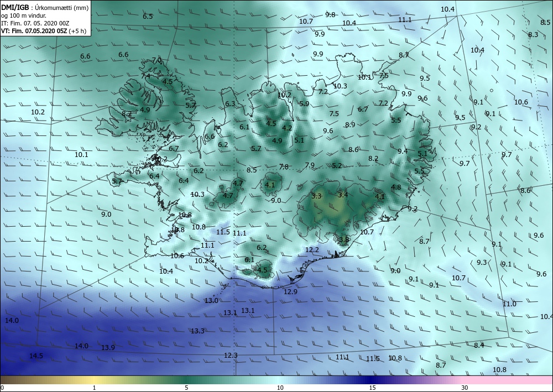Viewport: 553px width, 392px height.
Task: Click the '4.2' value in north Iceland
Action: (287, 128)
